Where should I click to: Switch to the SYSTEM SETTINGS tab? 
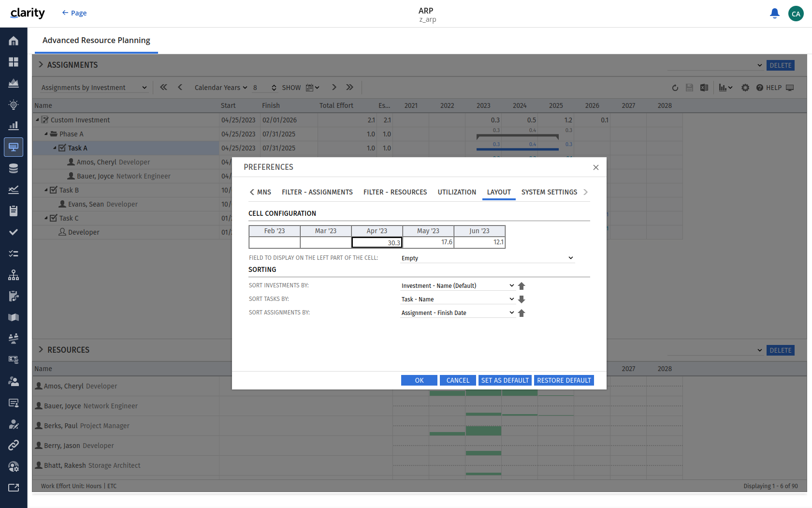click(x=549, y=192)
